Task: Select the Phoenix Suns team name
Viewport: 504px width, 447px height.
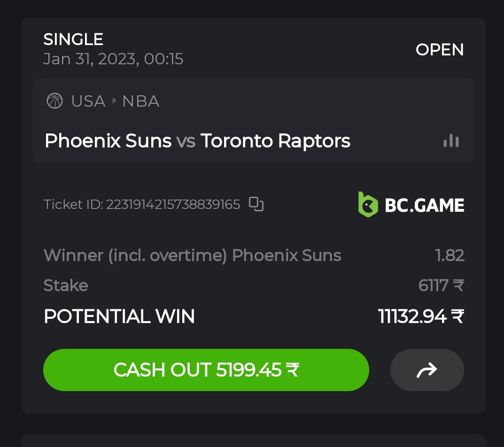Action: 108,141
